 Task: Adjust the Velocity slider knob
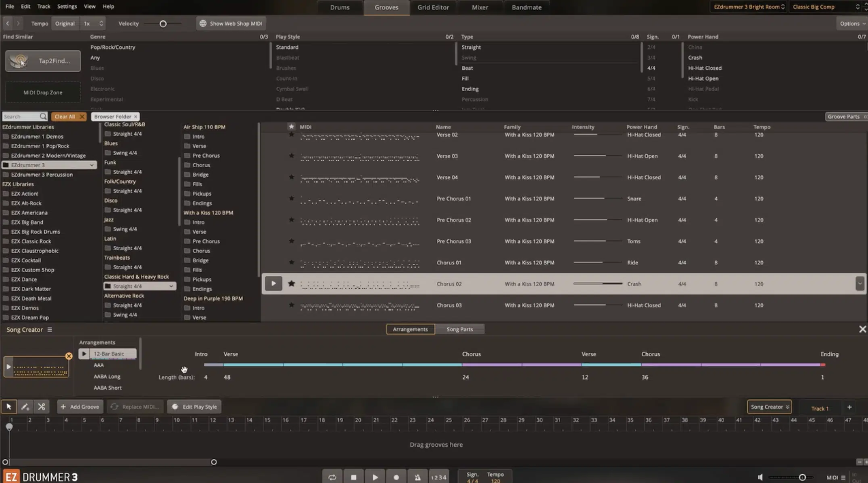pyautogui.click(x=163, y=24)
